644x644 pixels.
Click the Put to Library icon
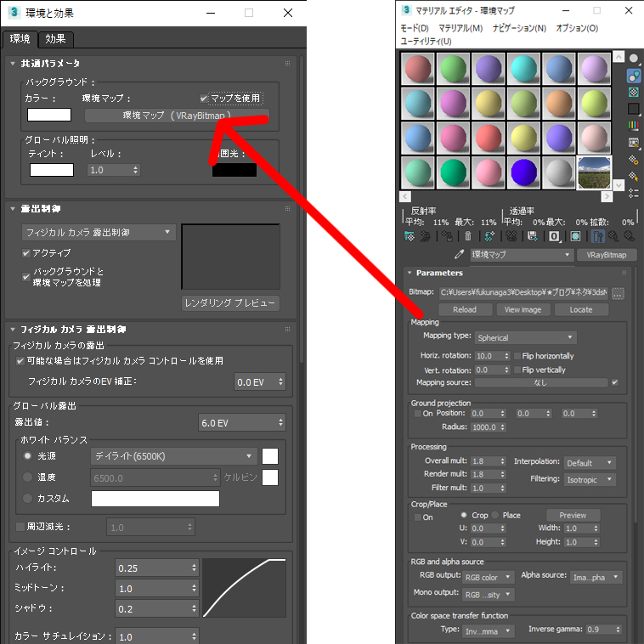pyautogui.click(x=533, y=236)
